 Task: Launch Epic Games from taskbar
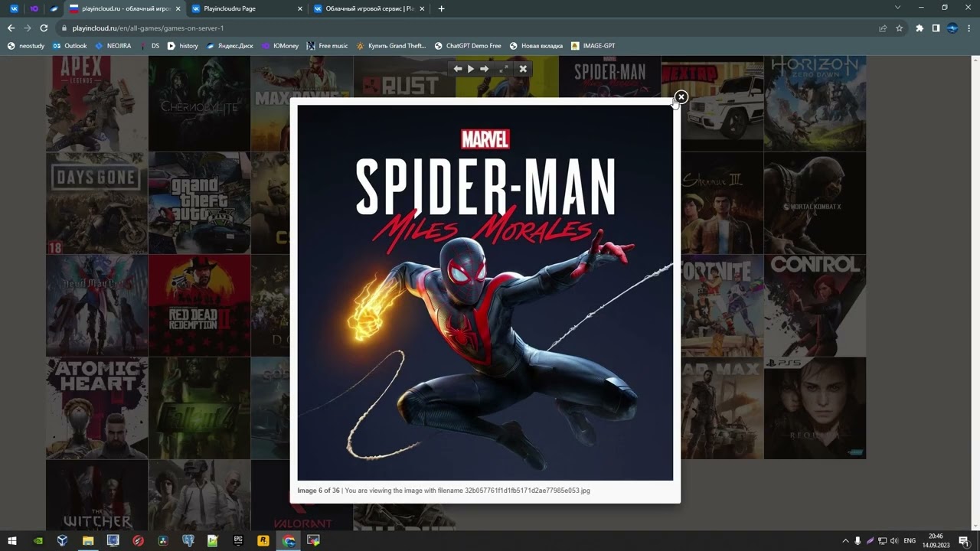(x=238, y=540)
